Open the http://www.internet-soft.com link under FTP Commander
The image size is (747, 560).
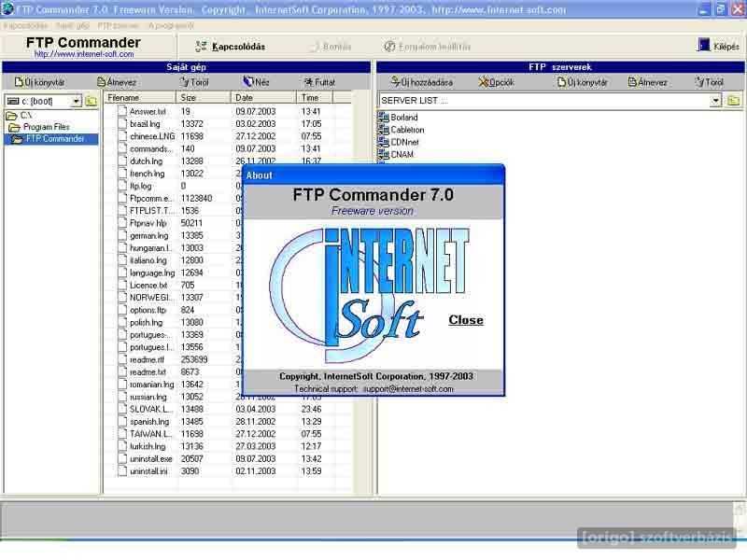coord(84,54)
